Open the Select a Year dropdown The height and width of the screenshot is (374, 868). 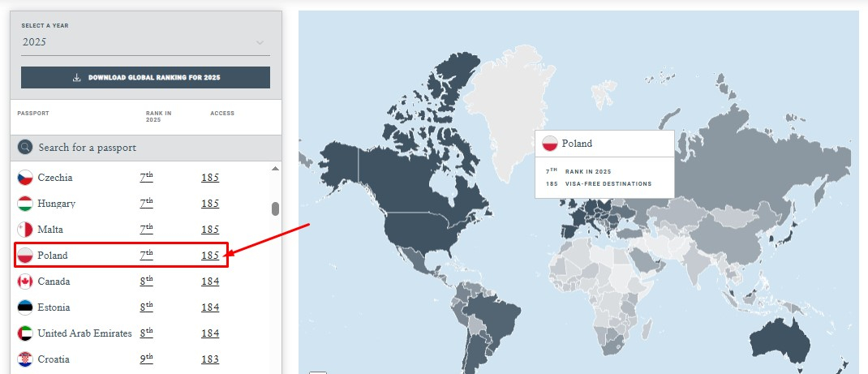click(145, 42)
